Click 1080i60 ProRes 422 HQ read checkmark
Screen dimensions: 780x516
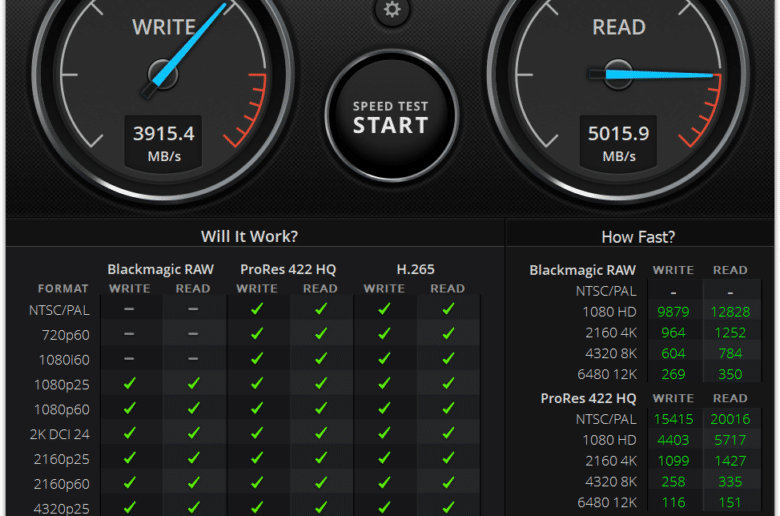[321, 358]
